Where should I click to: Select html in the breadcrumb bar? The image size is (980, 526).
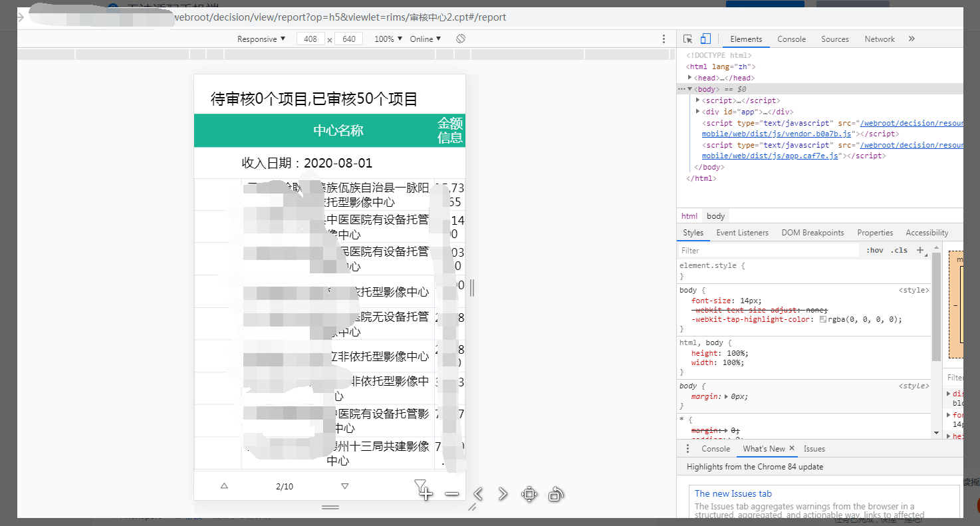click(x=689, y=216)
